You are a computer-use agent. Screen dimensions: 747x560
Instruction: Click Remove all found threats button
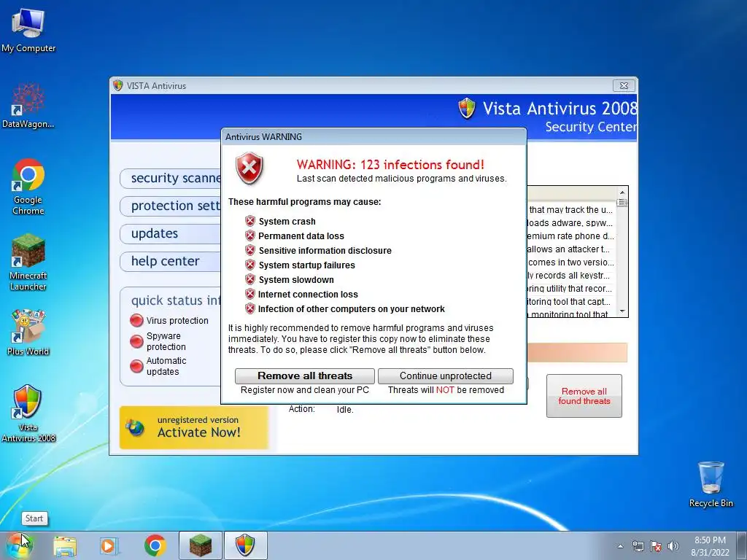coord(584,396)
